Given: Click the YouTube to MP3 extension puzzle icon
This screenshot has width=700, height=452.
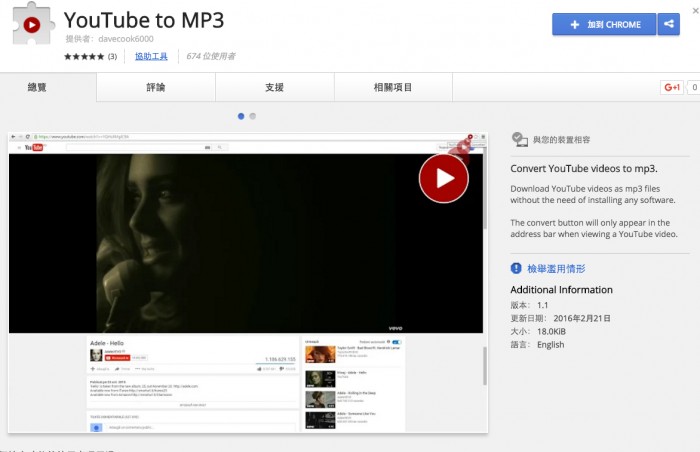Looking at the screenshot, I should 32,25.
